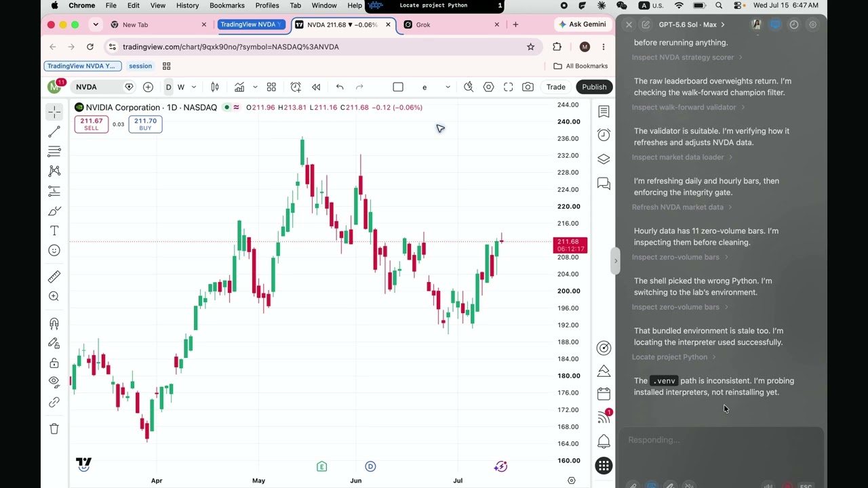Create an alert from the toolbar
Viewport: 868px width, 488px height.
296,87
